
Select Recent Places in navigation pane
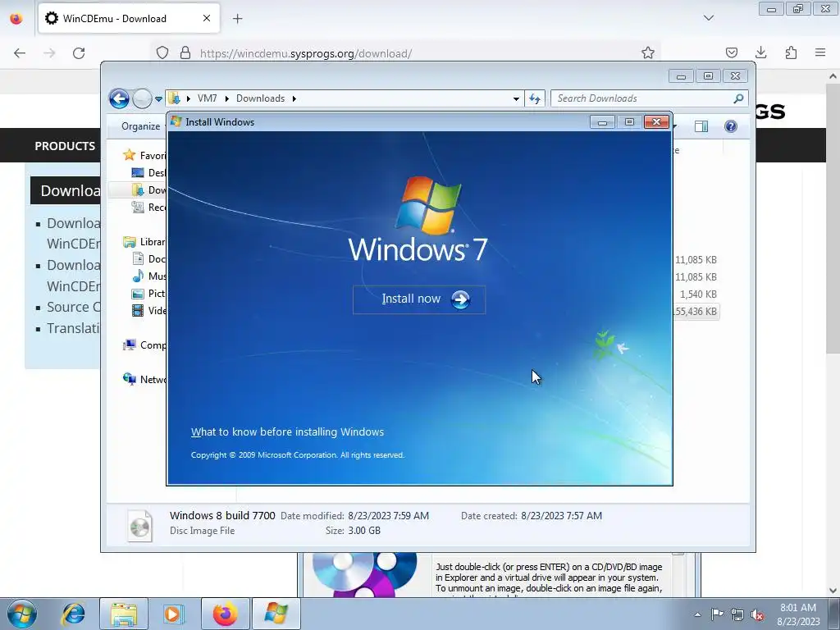pos(138,207)
